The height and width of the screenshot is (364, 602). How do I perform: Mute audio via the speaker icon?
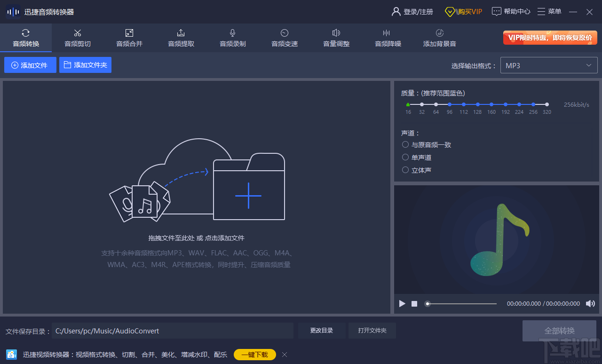click(591, 303)
